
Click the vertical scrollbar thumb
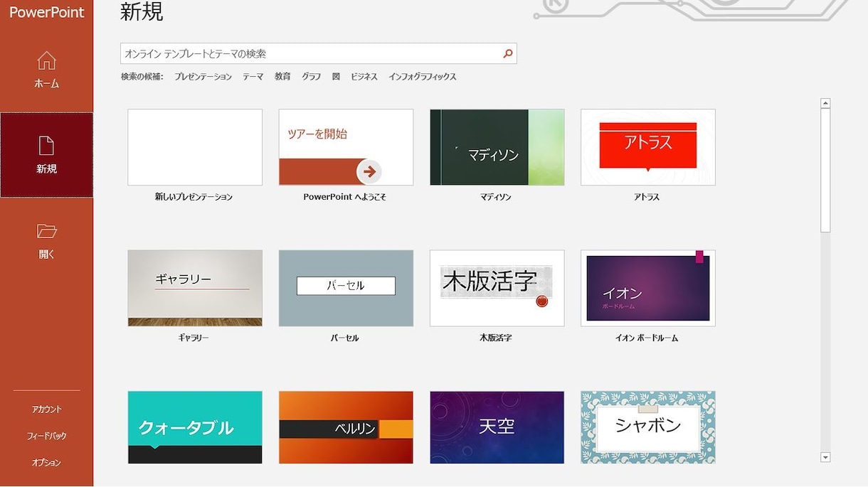click(825, 170)
